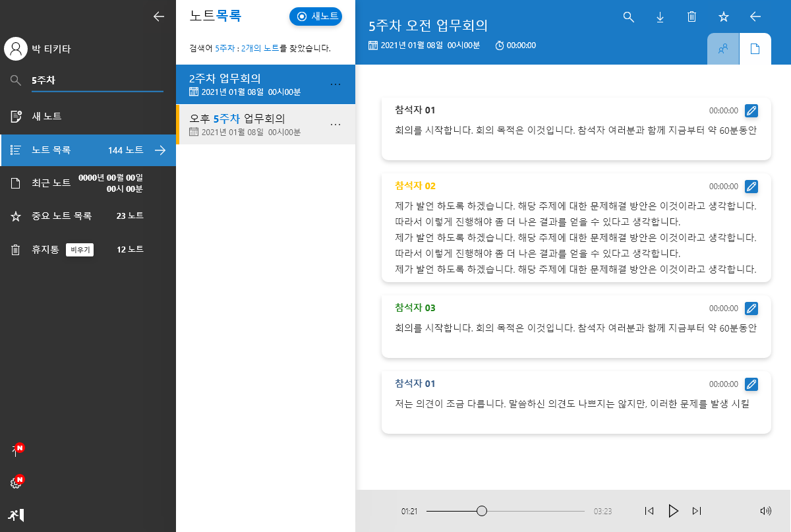Viewport: 791px width, 532px height.
Task: Edit the 참석자 02 entry
Action: (x=751, y=186)
